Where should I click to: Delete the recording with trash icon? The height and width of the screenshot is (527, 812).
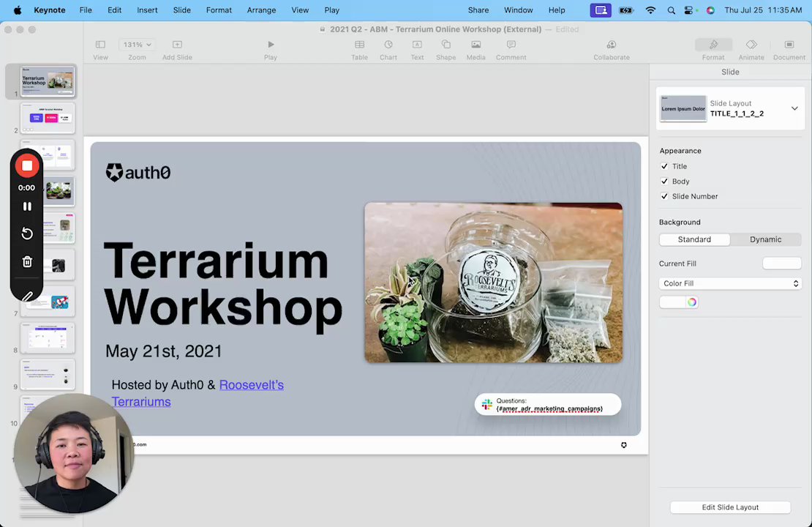(x=27, y=262)
